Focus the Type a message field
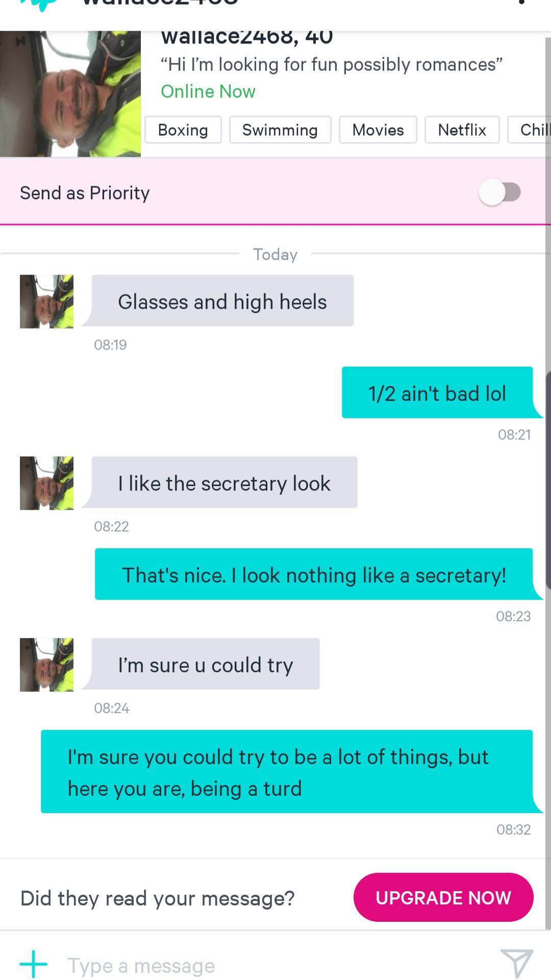551x980 pixels. pos(275,965)
